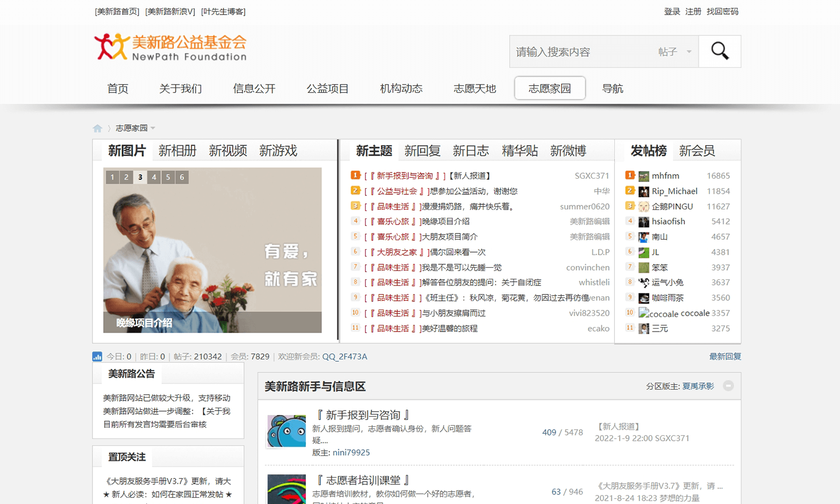Image resolution: width=840 pixels, height=504 pixels.
Task: Open 企鹅PINGU avatar icon
Action: point(644,207)
